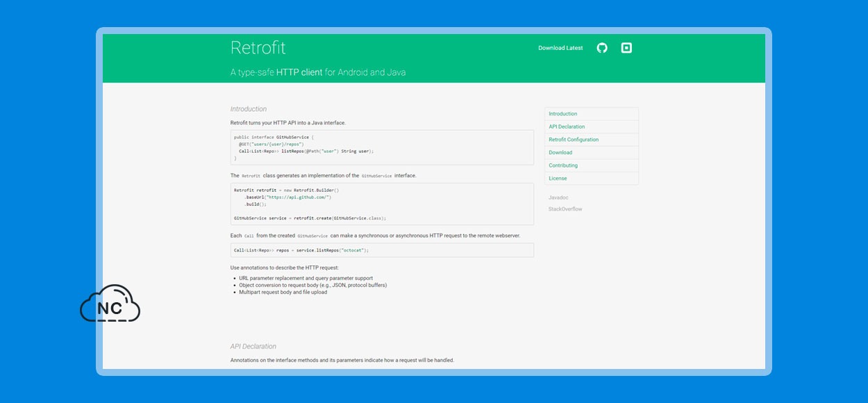
Task: Open the GitHub icon in the header
Action: coord(602,48)
